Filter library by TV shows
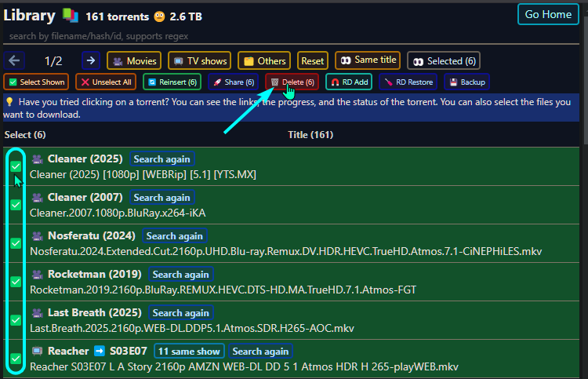Viewport: 588px width, 379px height. coord(199,60)
